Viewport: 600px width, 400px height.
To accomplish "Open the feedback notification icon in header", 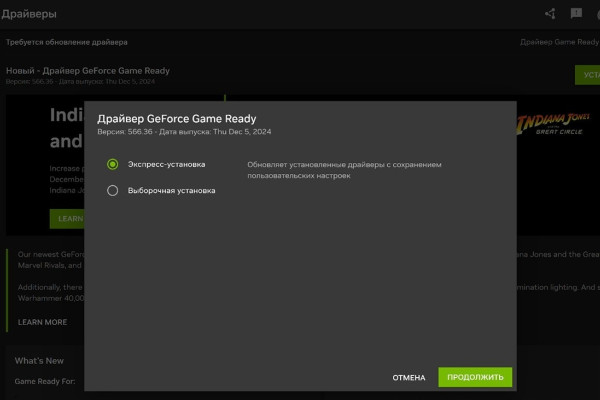I will pyautogui.click(x=576, y=13).
